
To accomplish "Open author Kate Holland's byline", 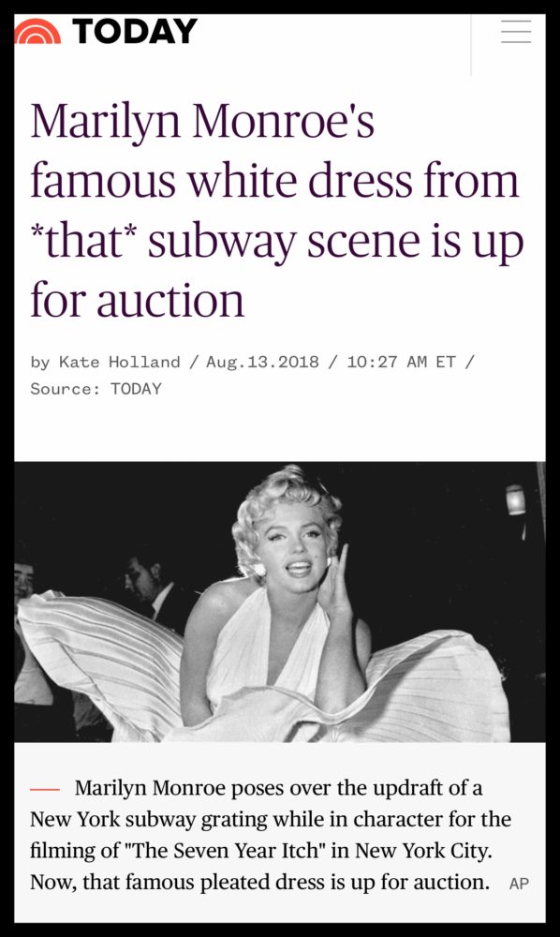I will coord(120,362).
